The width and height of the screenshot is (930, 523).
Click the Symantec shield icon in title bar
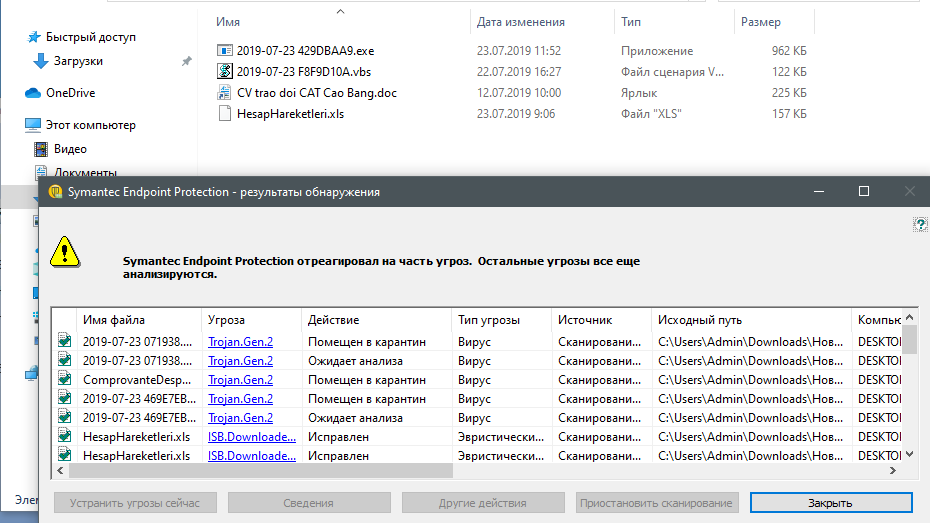click(55, 192)
